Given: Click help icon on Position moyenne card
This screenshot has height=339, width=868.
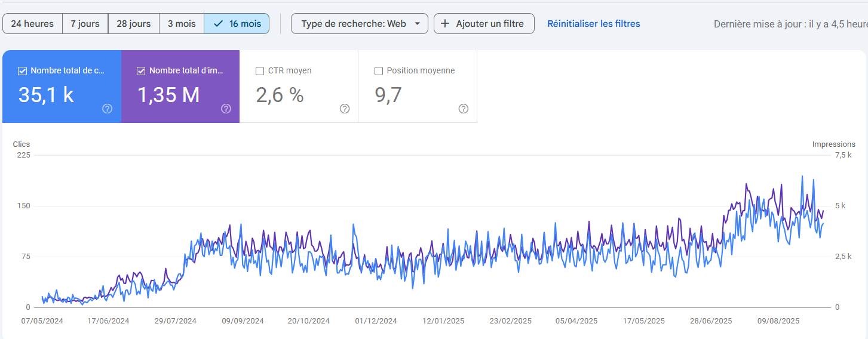Looking at the screenshot, I should 464,109.
